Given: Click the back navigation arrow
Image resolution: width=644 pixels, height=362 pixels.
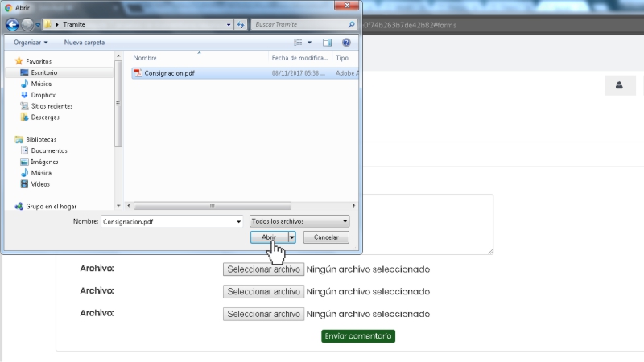Looking at the screenshot, I should click(x=13, y=24).
